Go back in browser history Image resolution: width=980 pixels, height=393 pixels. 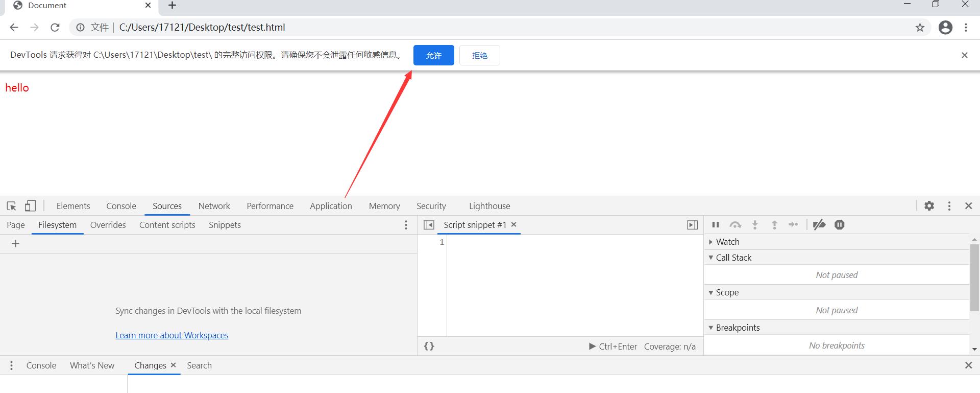[14, 28]
